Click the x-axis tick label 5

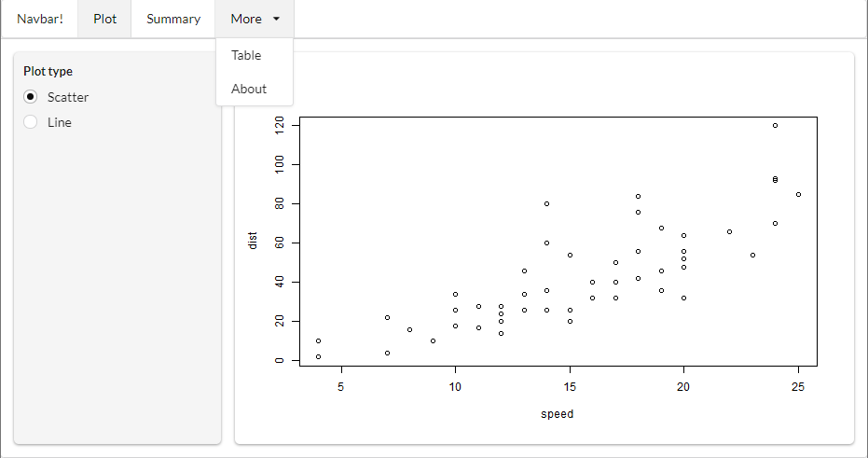[341, 387]
